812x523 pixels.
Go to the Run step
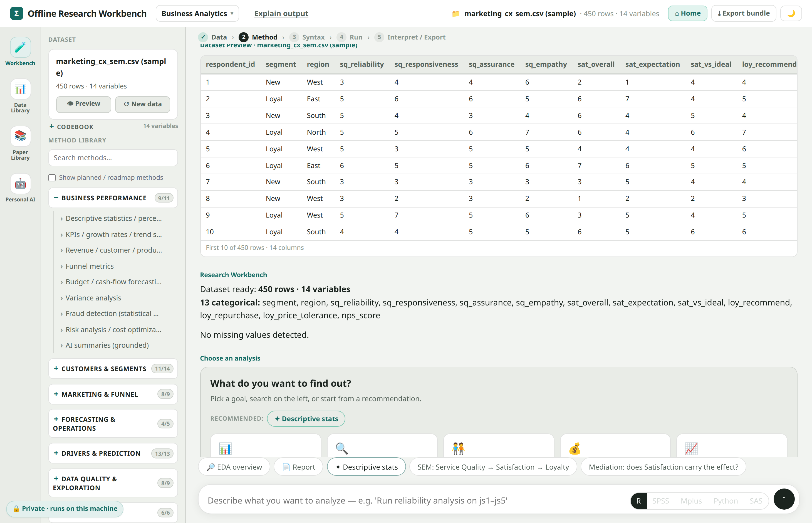(350, 37)
